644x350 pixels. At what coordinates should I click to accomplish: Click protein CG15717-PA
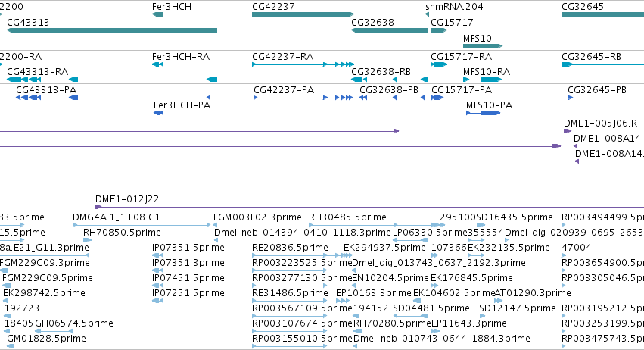point(437,98)
